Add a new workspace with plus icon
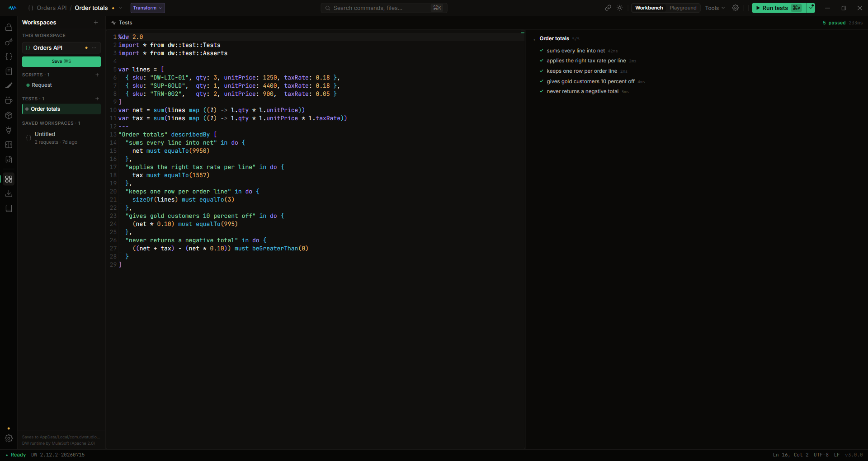This screenshot has height=461, width=868. coord(96,23)
